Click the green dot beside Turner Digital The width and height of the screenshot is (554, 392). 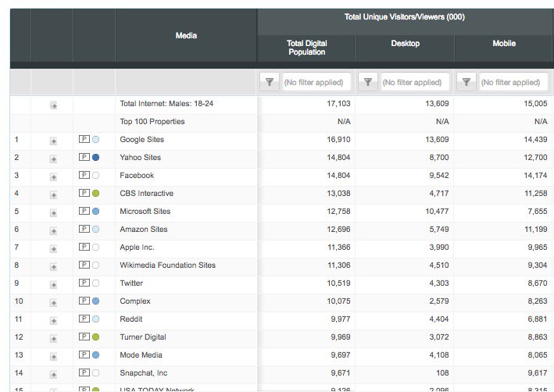[96, 337]
